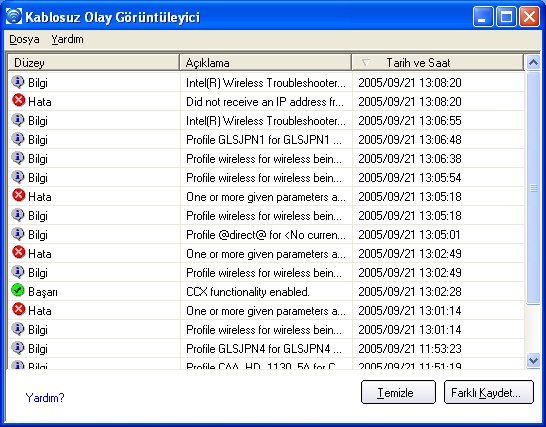Screen dimensions: 546x427
Task: Open the Yardım menu
Action: tap(67, 39)
